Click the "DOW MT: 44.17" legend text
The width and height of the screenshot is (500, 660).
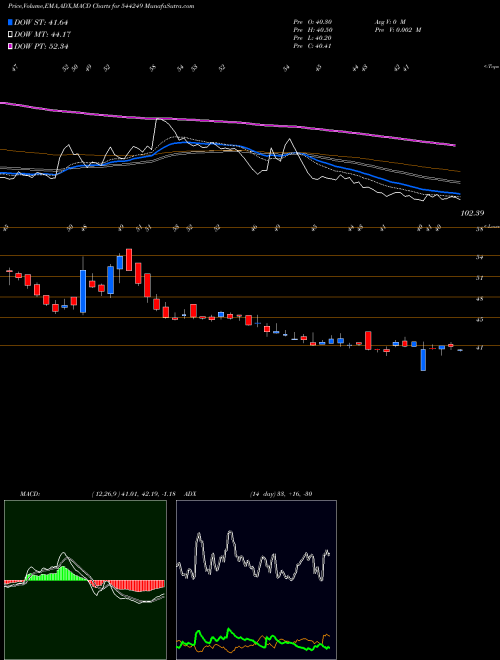tap(41, 35)
